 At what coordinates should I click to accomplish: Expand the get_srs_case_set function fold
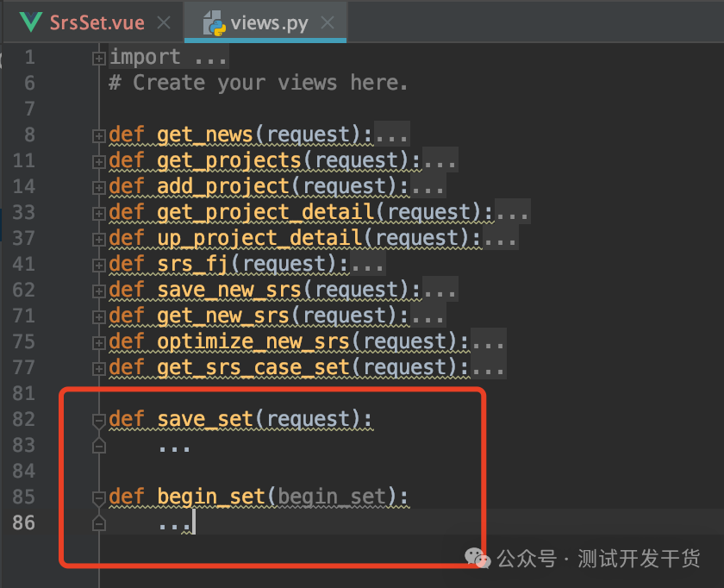[98, 369]
